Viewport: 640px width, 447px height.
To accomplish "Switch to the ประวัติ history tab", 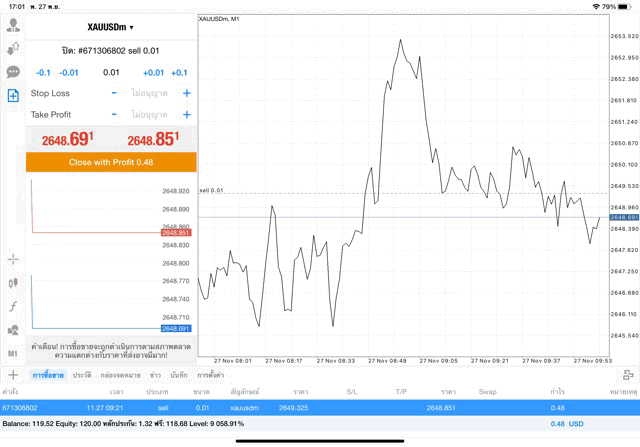I will (81, 374).
